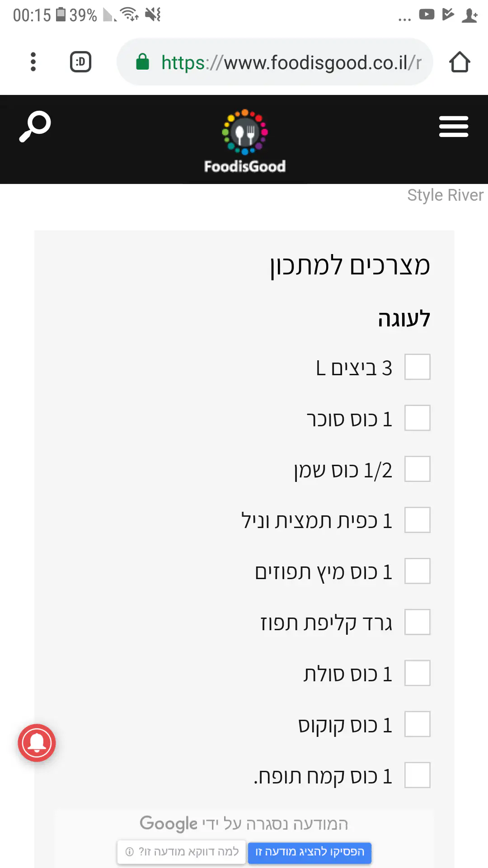The height and width of the screenshot is (868, 488).
Task: Check the 1 כוס קוקוס ingredient
Action: [417, 725]
